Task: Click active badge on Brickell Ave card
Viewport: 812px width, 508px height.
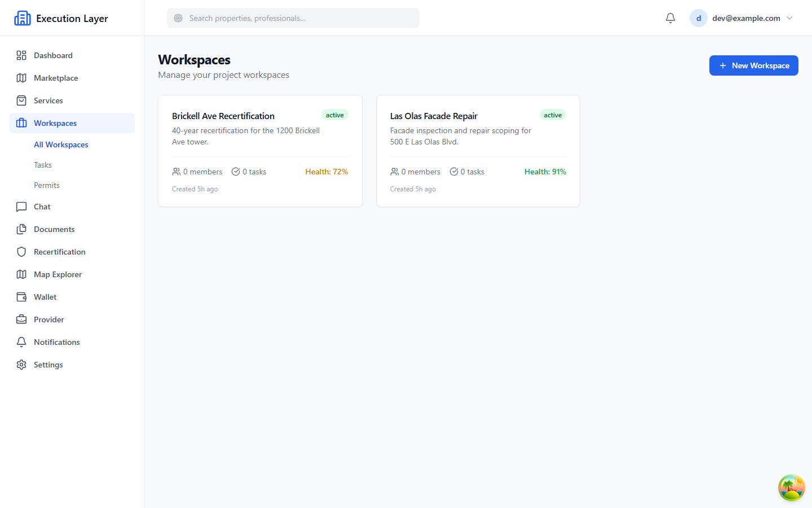Action: pyautogui.click(x=335, y=115)
